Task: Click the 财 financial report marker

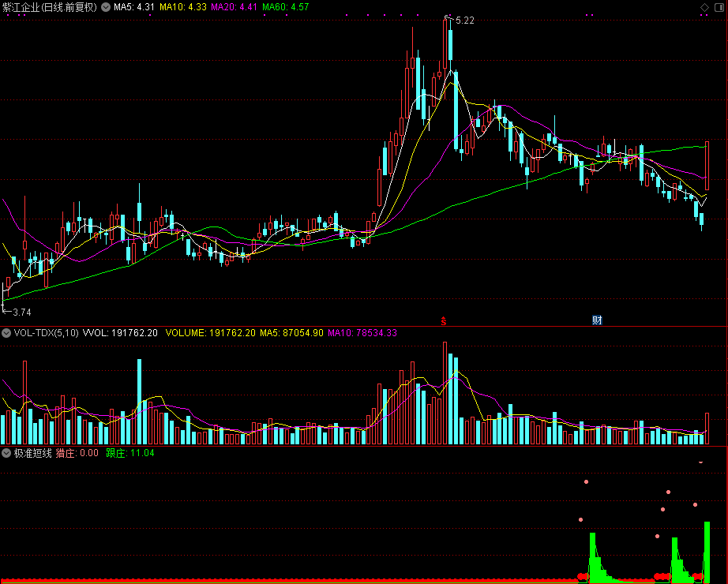Action: pyautogui.click(x=597, y=320)
